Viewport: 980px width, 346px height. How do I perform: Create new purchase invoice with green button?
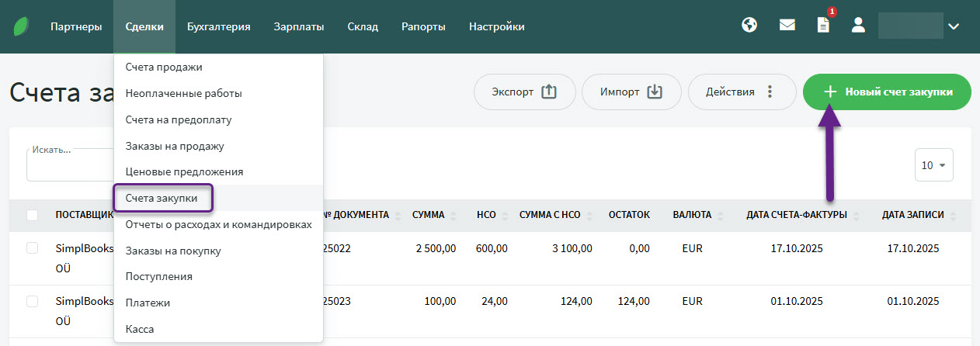(887, 92)
